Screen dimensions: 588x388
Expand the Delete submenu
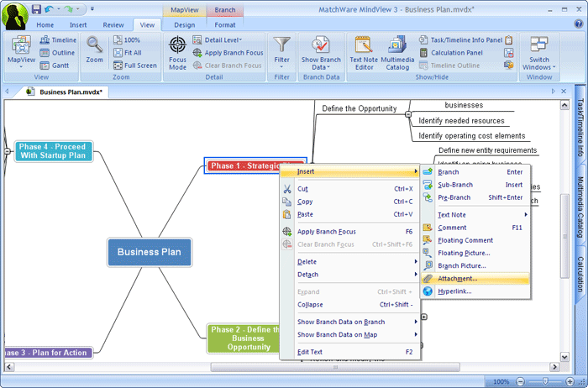(350, 262)
